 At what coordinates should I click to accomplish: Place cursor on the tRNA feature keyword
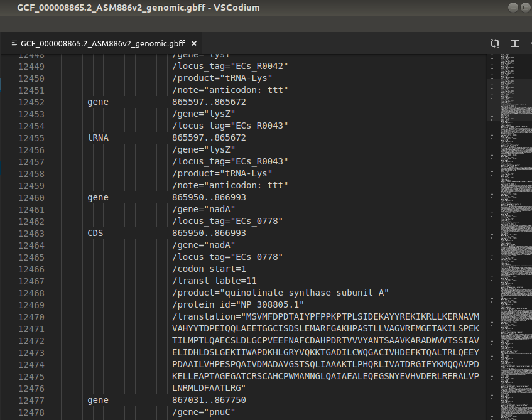coord(97,138)
